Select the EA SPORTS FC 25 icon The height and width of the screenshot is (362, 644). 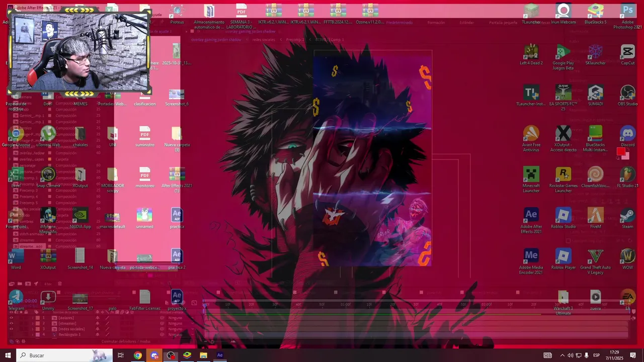pos(563,98)
